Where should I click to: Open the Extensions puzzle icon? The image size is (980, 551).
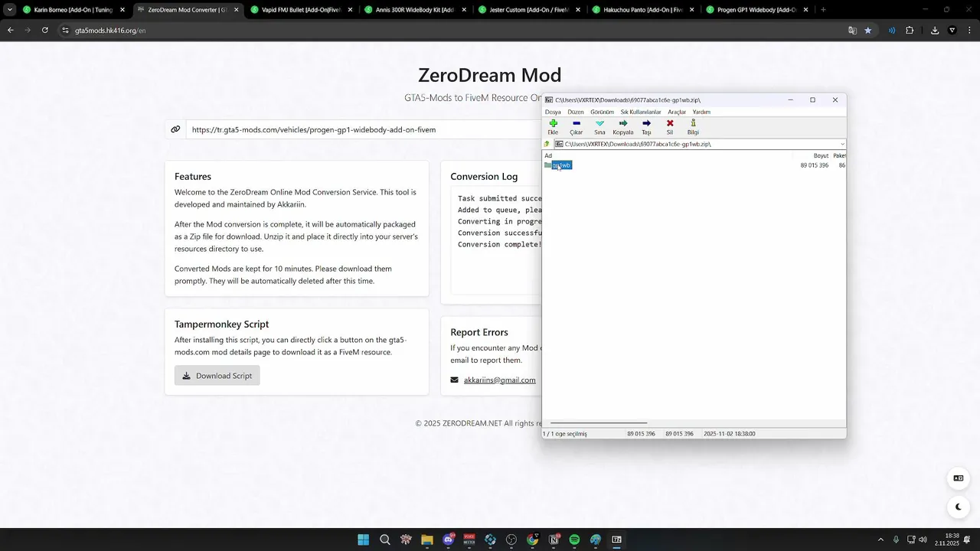pyautogui.click(x=910, y=31)
